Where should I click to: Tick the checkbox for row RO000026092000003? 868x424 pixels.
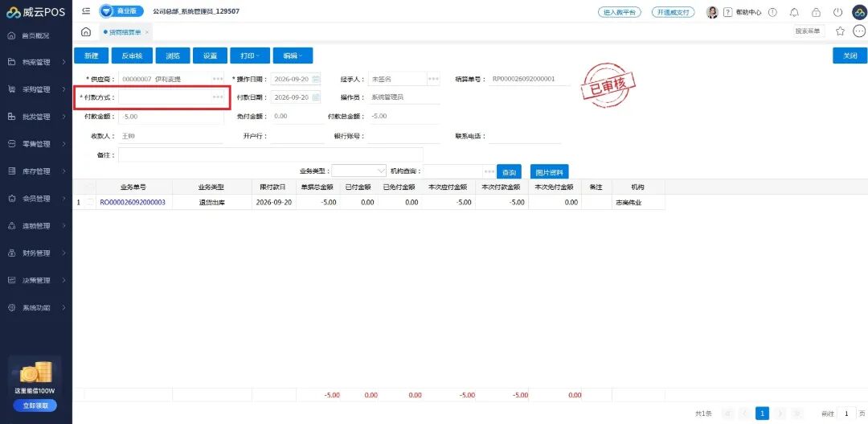point(90,202)
